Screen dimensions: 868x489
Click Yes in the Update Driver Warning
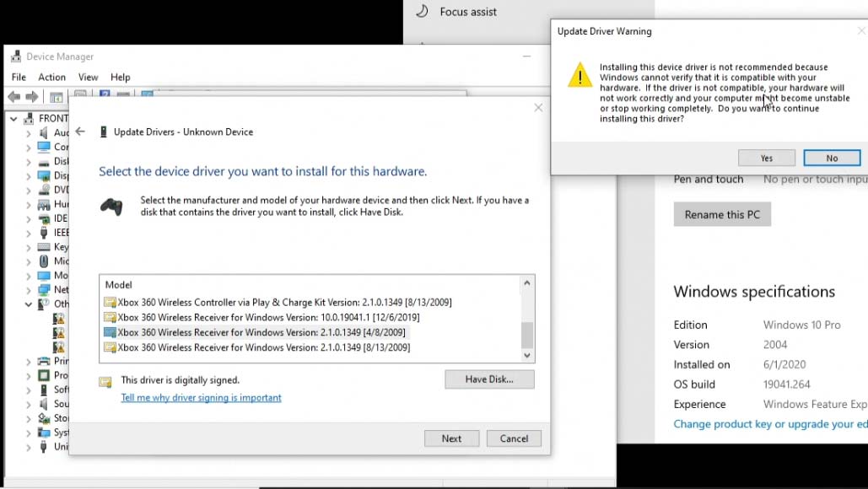point(767,158)
